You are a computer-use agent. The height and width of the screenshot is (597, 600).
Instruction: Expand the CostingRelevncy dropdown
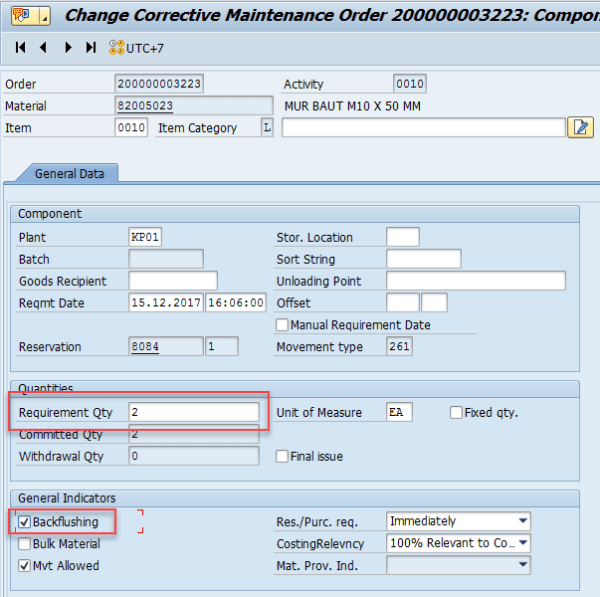523,543
